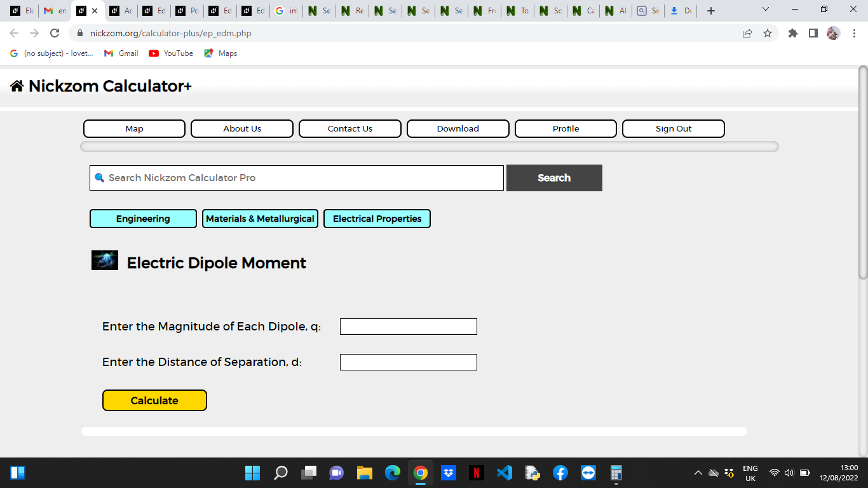The width and height of the screenshot is (868, 488).
Task: Expand the tab search dropdown
Action: pos(765,10)
